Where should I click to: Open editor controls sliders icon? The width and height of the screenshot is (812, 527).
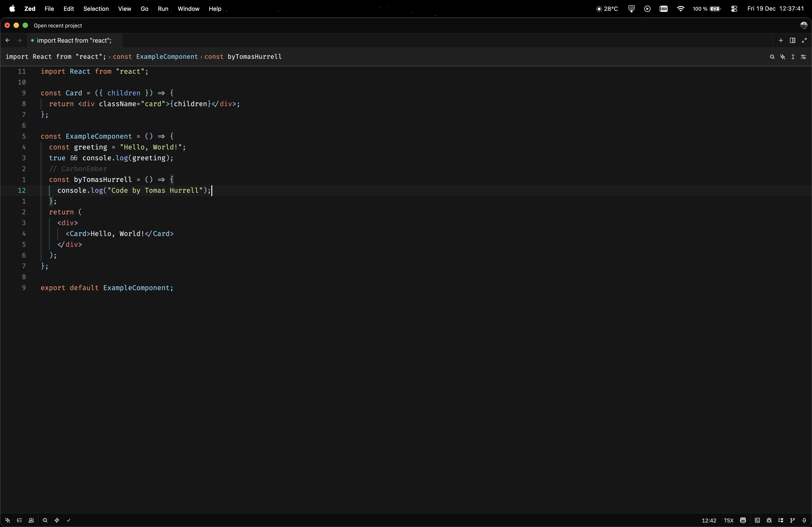(803, 57)
